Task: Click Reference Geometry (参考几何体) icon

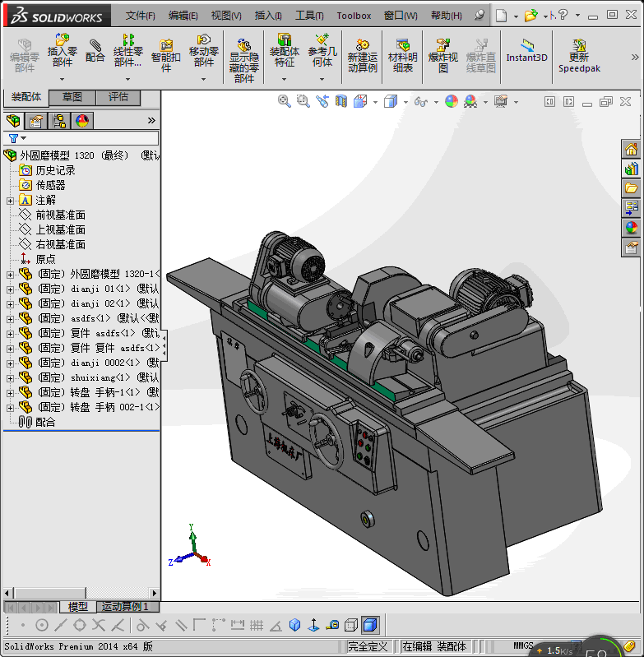Action: [x=322, y=50]
